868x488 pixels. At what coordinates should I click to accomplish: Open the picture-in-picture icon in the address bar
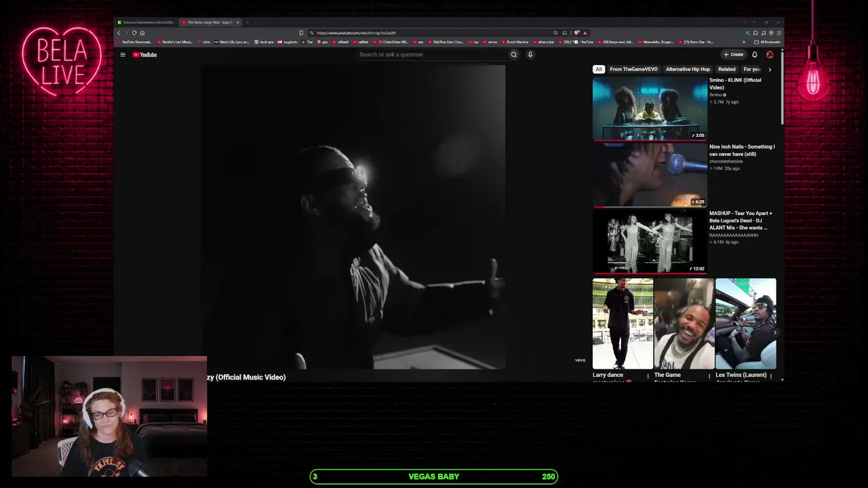click(564, 33)
